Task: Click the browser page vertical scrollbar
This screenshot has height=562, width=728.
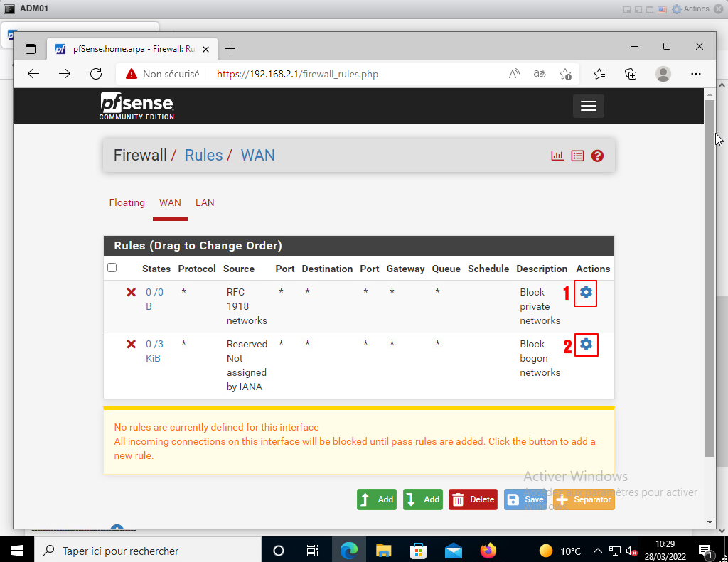Action: (710, 277)
